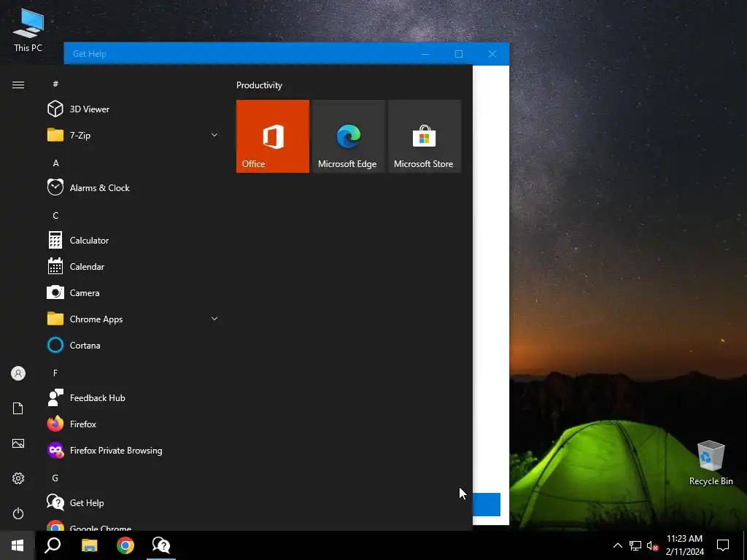The width and height of the screenshot is (747, 560).
Task: Show hidden system tray icons
Action: click(617, 545)
